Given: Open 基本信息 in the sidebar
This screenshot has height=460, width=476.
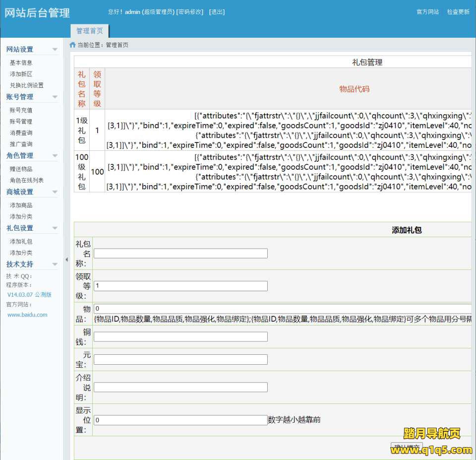Looking at the screenshot, I should pos(21,63).
